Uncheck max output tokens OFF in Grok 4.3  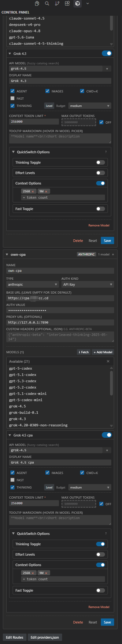[101, 122]
